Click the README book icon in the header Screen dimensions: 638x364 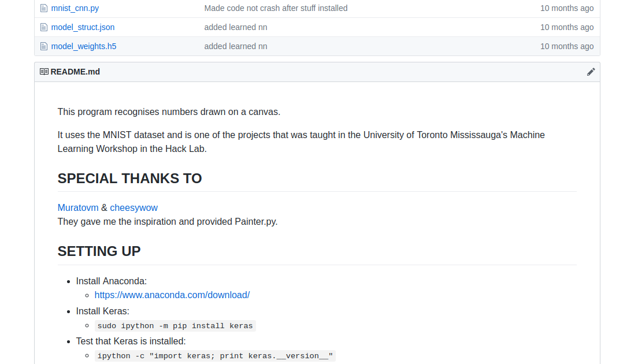[43, 72]
